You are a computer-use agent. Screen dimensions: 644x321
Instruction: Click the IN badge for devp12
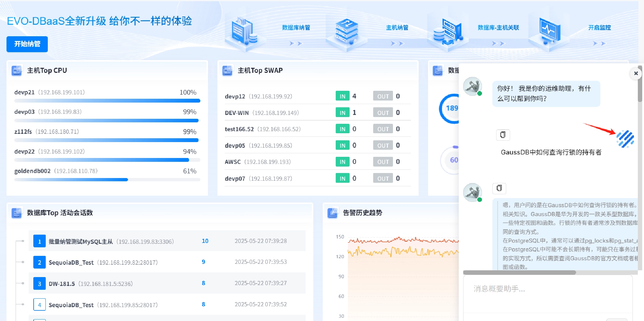pos(343,96)
